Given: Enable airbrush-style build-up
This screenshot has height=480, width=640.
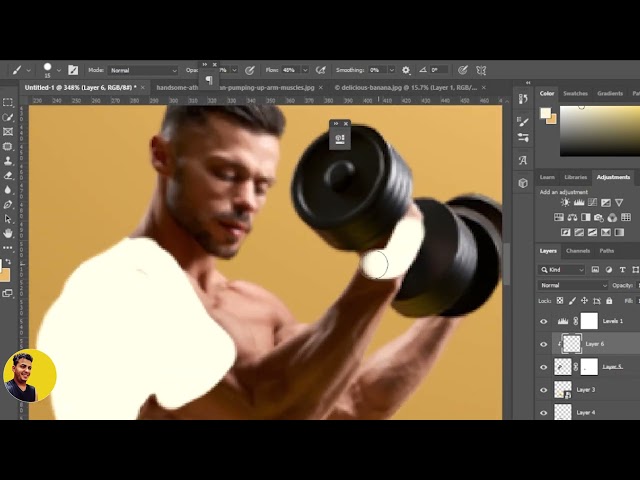Looking at the screenshot, I should point(321,70).
